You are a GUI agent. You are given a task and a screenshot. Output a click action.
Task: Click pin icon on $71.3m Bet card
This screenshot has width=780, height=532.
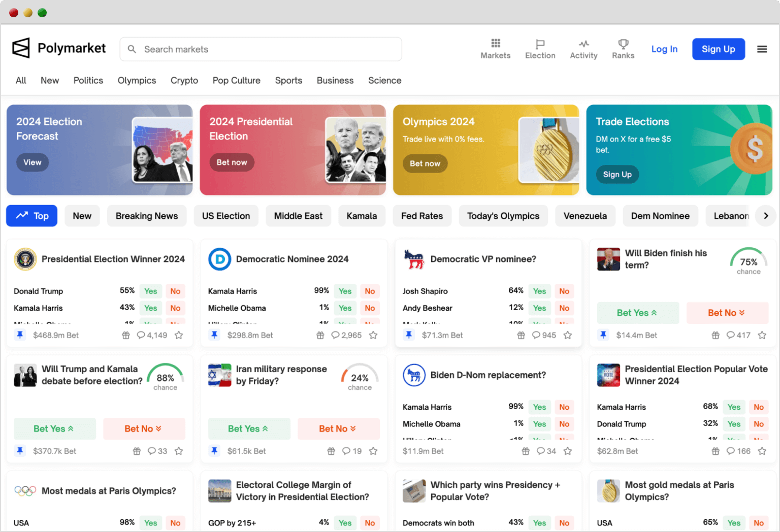pyautogui.click(x=409, y=335)
